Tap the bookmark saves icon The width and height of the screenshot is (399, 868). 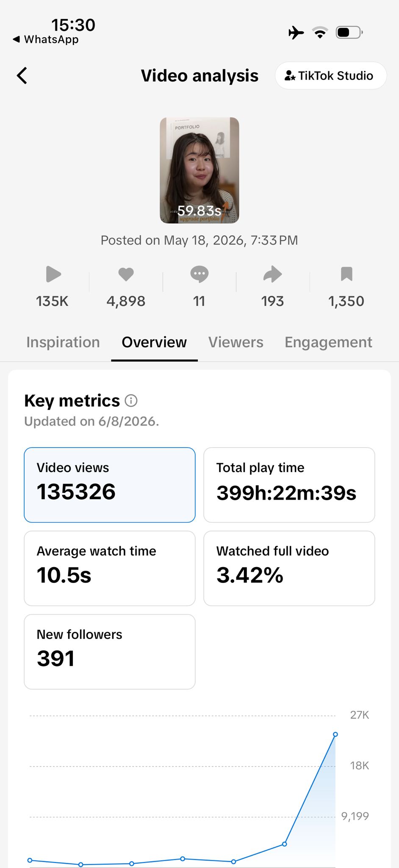tap(346, 274)
